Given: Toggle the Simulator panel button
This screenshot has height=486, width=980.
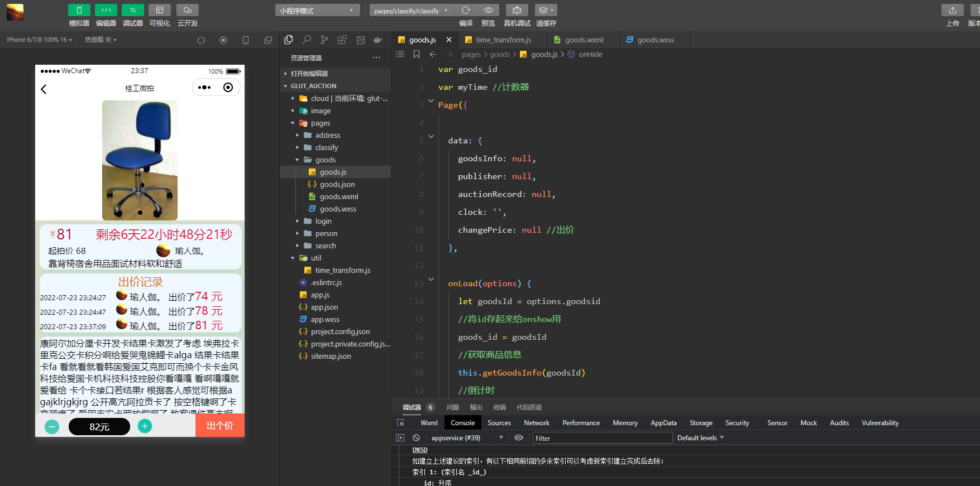Looking at the screenshot, I should 79,11.
